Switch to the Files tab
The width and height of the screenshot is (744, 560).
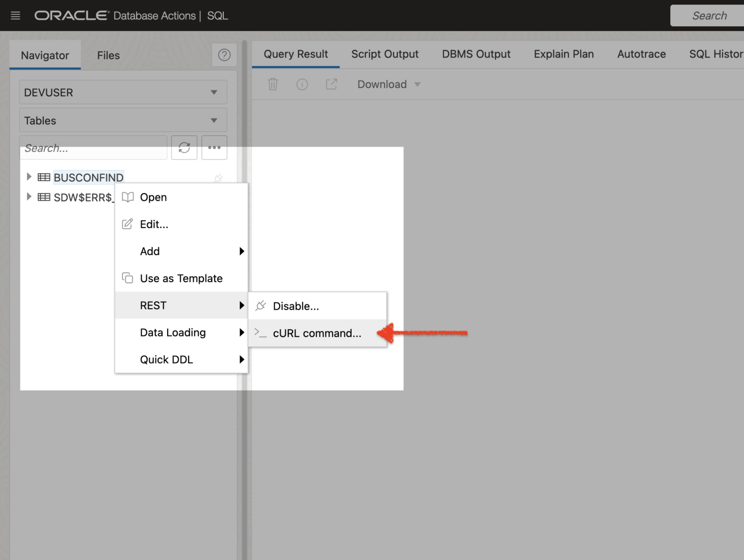tap(108, 56)
